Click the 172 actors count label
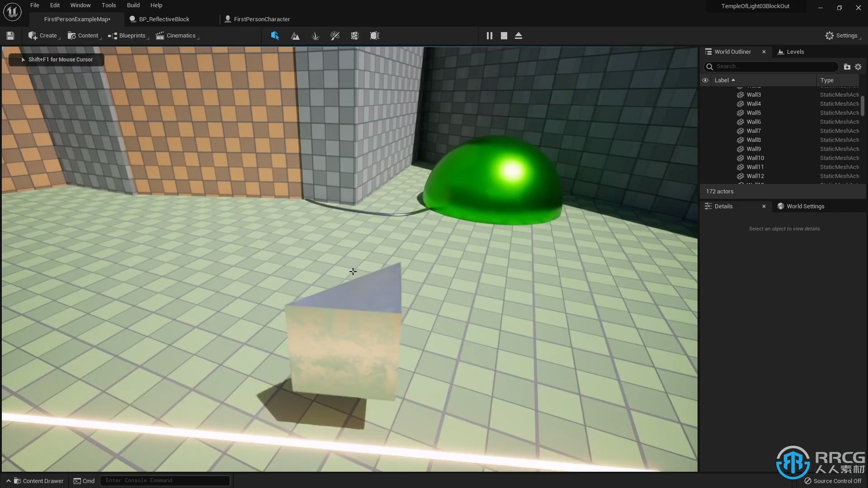868x488 pixels. point(720,192)
